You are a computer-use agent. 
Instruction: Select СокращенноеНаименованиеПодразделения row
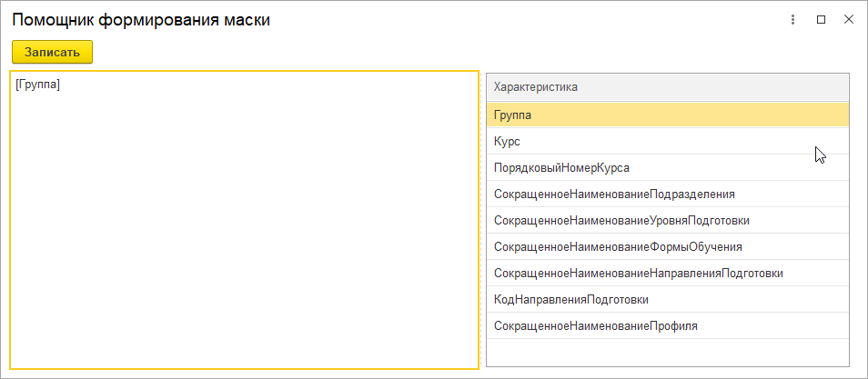(x=668, y=194)
